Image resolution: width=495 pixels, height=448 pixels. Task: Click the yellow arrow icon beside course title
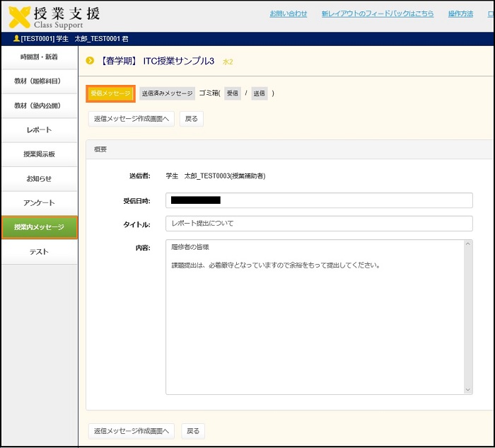tap(90, 61)
